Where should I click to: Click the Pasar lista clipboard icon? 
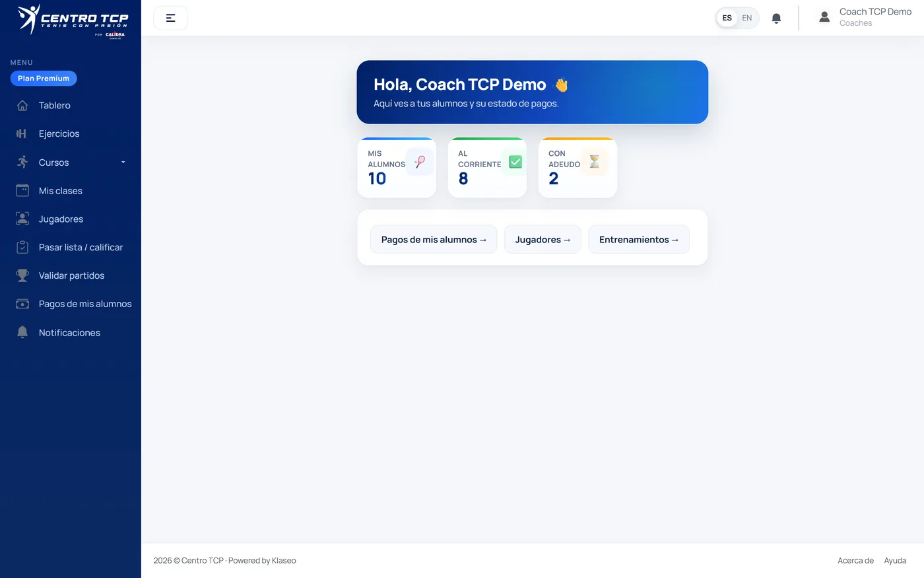click(22, 247)
